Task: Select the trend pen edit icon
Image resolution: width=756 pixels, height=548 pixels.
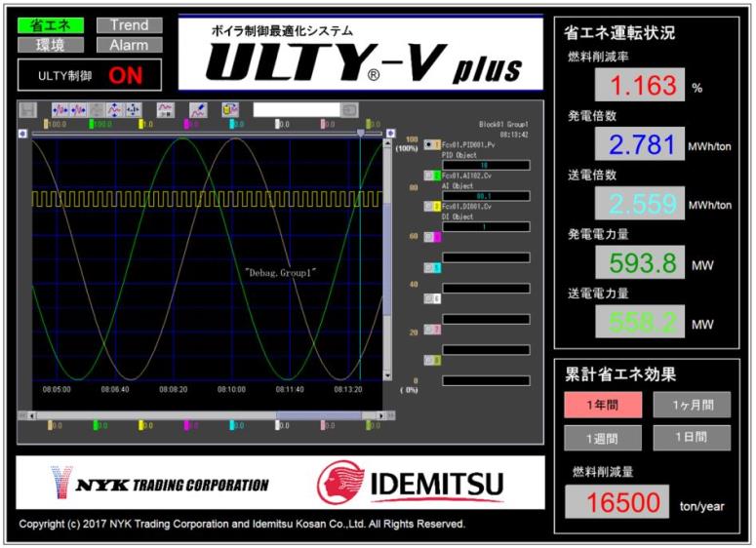Action: 197,110
